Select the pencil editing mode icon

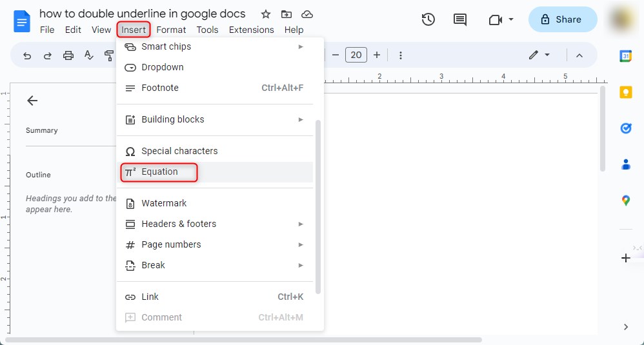click(534, 55)
